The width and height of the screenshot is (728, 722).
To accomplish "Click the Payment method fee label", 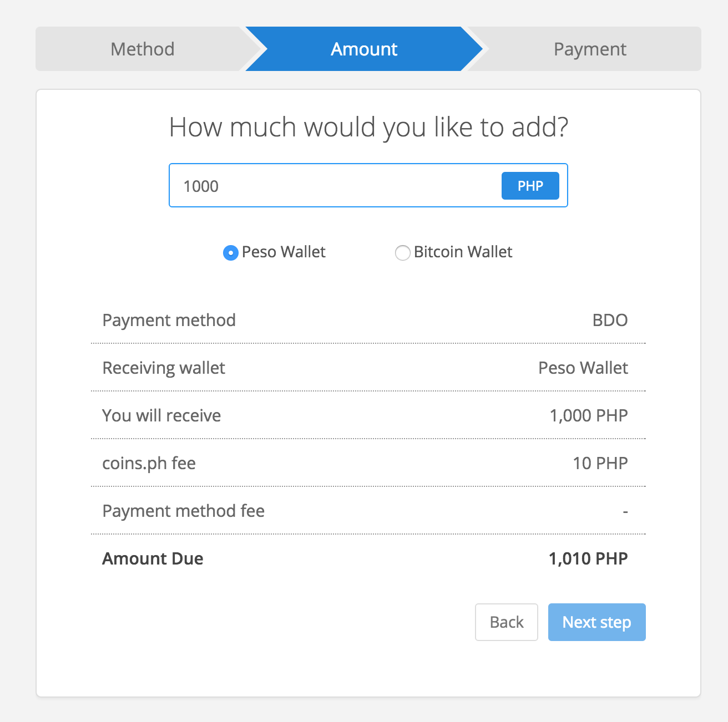I will (183, 511).
